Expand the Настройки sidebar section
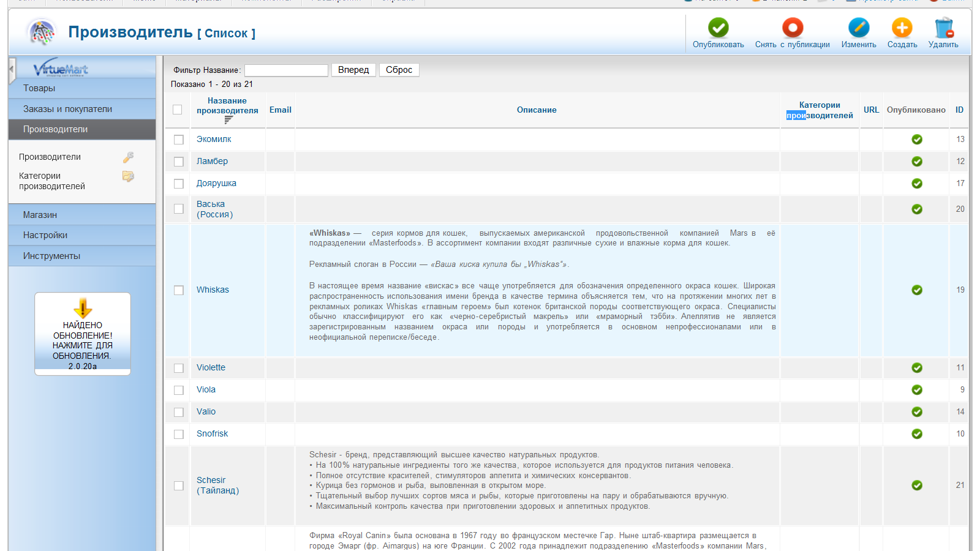Image resolution: width=980 pixels, height=551 pixels. [82, 235]
